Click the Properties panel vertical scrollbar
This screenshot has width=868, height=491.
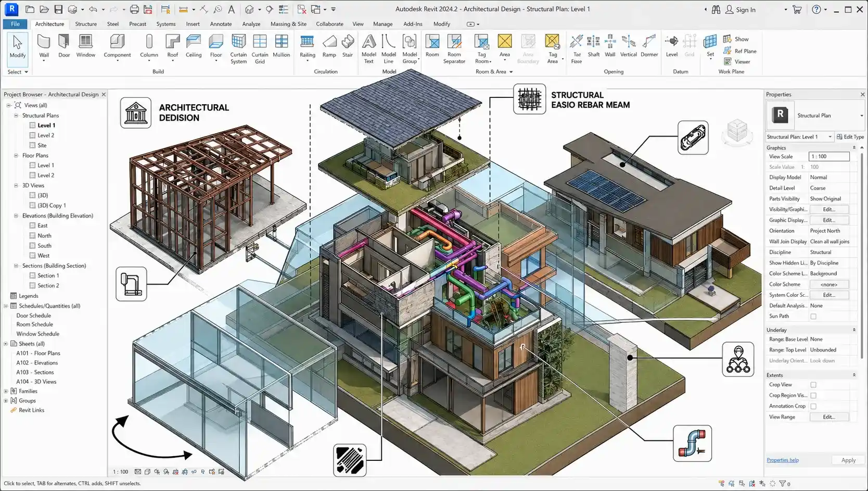(861, 255)
